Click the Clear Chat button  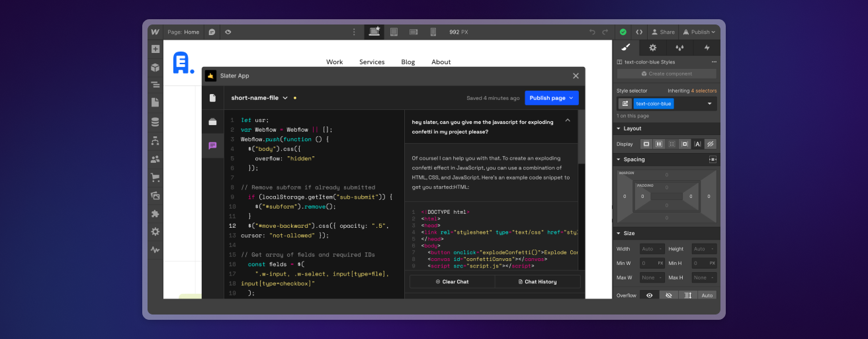(452, 281)
